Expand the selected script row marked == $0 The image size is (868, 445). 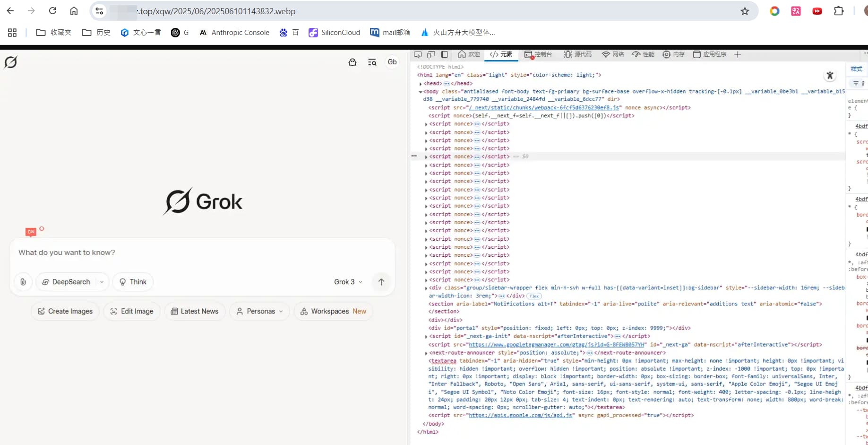(x=426, y=157)
